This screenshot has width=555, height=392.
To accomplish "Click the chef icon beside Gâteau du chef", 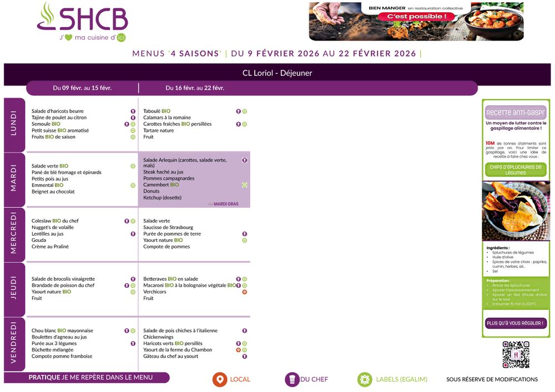I will (x=244, y=357).
